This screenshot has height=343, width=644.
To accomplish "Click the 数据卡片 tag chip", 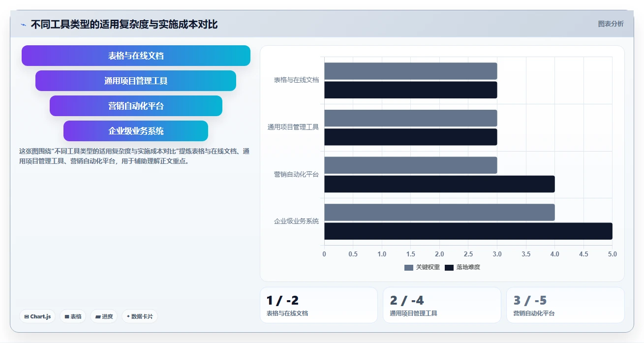I will pos(140,316).
